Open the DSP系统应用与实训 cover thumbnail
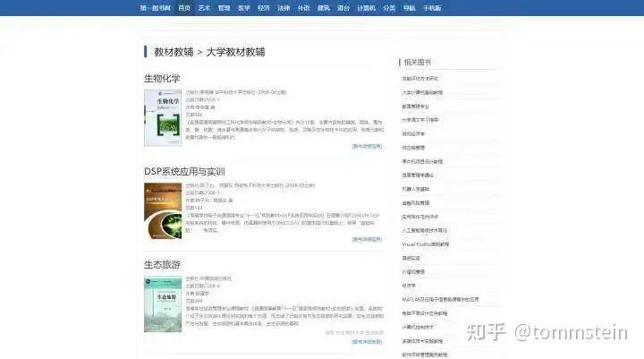 [163, 211]
